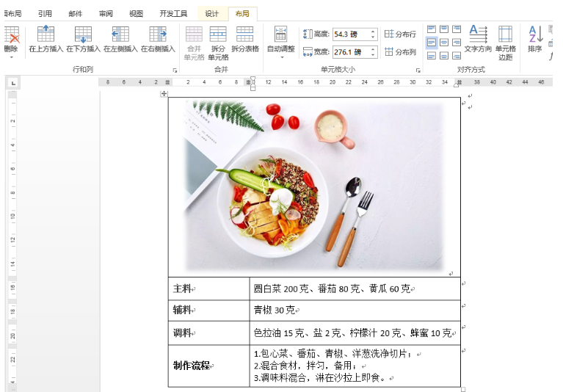
Task: Open 单元格边距 cell margins
Action: tap(505, 43)
